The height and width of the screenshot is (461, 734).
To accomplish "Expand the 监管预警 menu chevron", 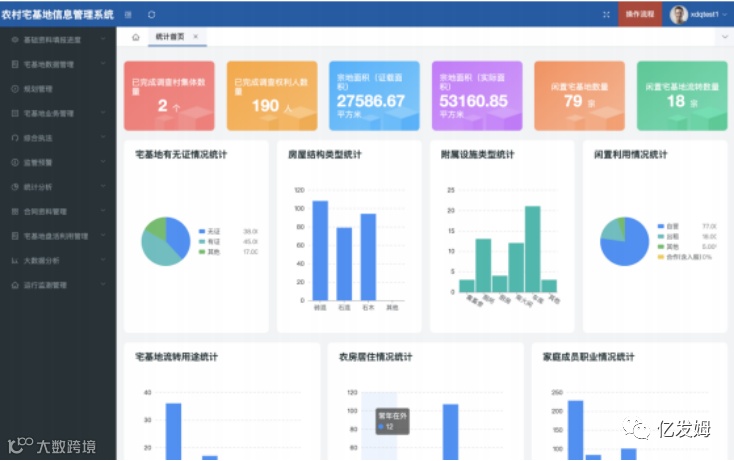I will 103,162.
